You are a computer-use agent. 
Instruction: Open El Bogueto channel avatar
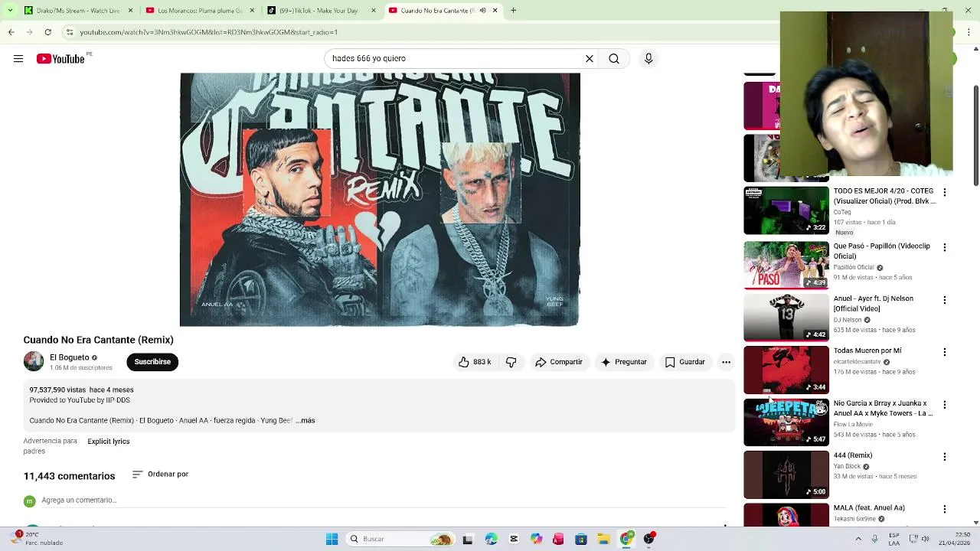pos(34,361)
